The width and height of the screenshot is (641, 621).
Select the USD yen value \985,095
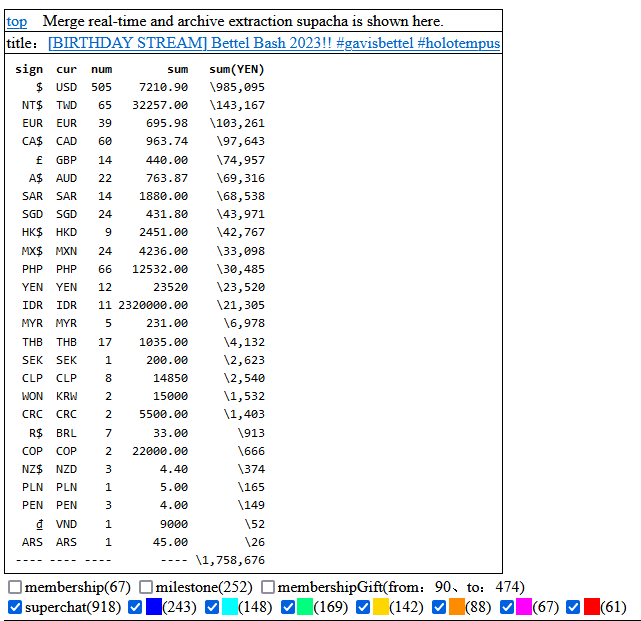237,87
